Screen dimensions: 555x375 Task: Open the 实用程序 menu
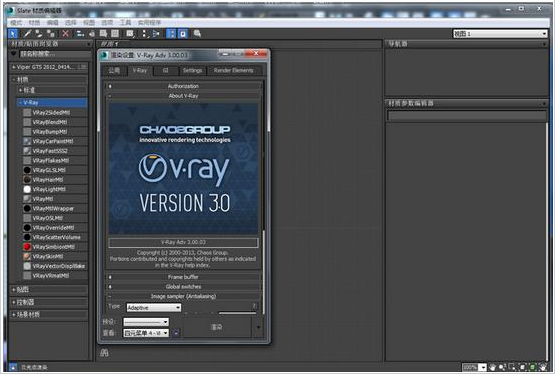pyautogui.click(x=149, y=23)
